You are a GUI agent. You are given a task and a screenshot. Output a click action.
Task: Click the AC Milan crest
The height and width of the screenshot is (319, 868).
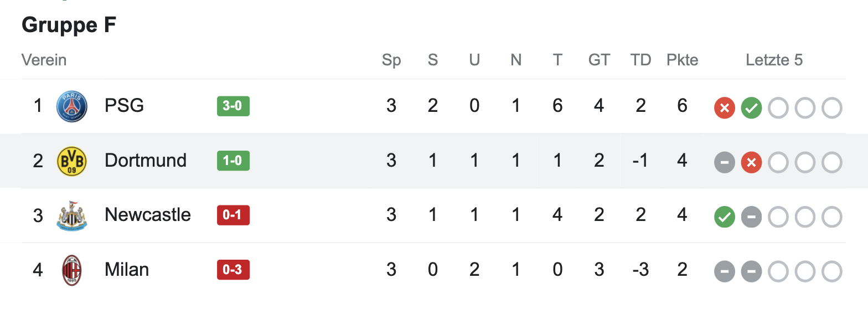click(72, 270)
